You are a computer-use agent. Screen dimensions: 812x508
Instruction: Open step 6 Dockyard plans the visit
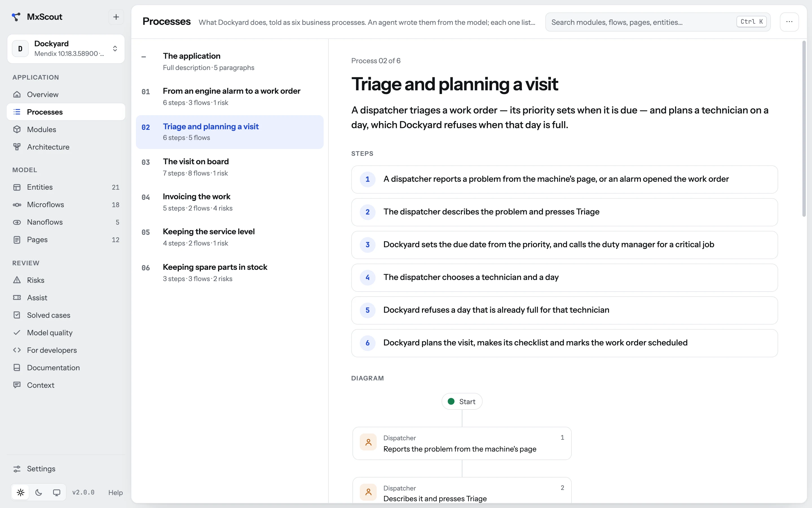(x=564, y=343)
